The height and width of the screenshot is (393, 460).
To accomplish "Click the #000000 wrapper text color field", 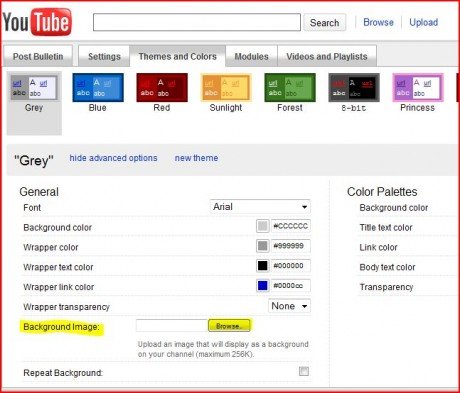I will (291, 266).
